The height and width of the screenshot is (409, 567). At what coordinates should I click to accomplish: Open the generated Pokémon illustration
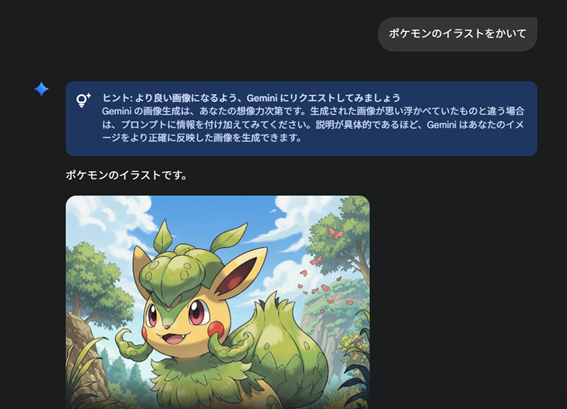point(218,302)
